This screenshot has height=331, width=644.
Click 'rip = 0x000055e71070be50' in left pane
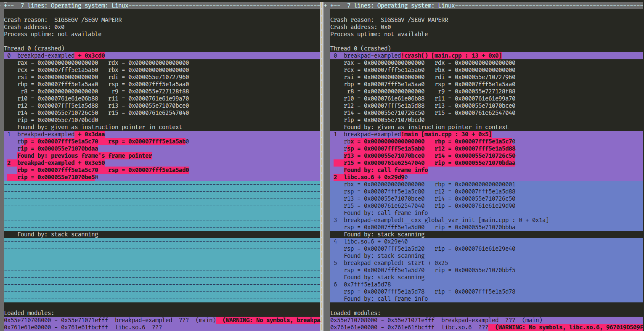(x=58, y=177)
